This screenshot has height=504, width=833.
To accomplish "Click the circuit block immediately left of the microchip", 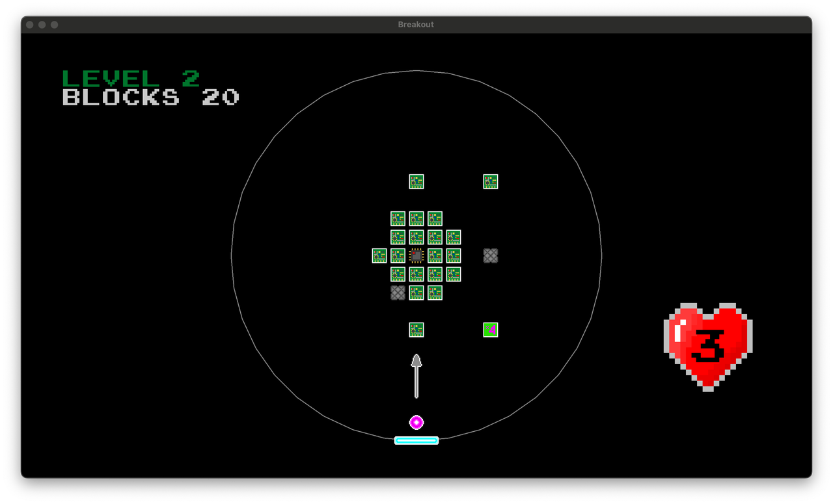I will coord(398,256).
